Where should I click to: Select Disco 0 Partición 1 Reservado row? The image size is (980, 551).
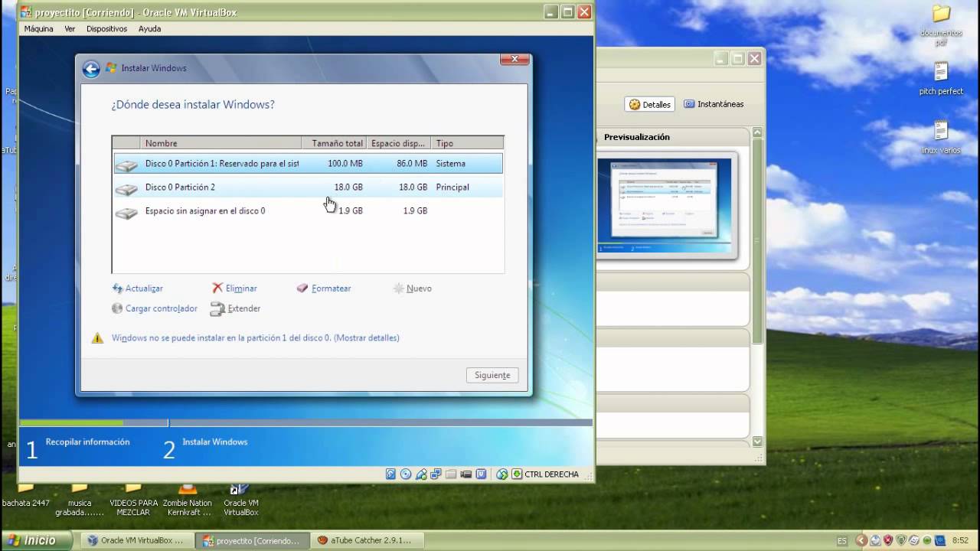pyautogui.click(x=308, y=164)
